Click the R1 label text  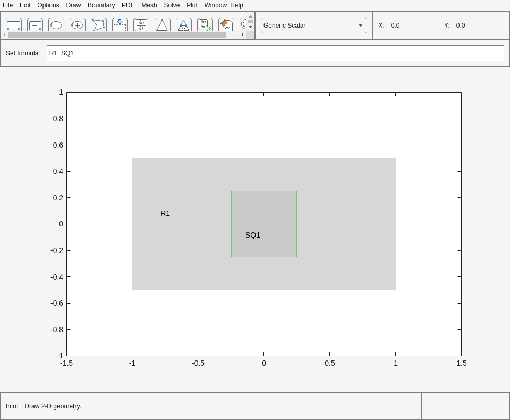point(165,213)
